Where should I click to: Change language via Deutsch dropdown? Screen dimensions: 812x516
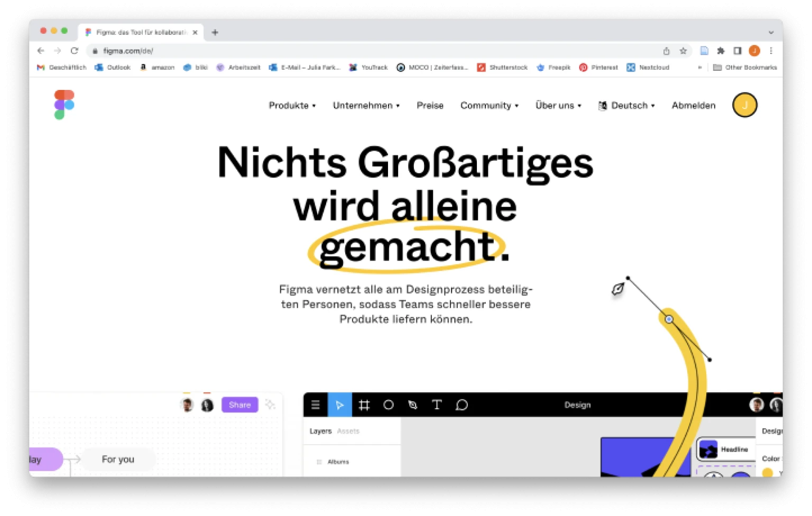[626, 106]
